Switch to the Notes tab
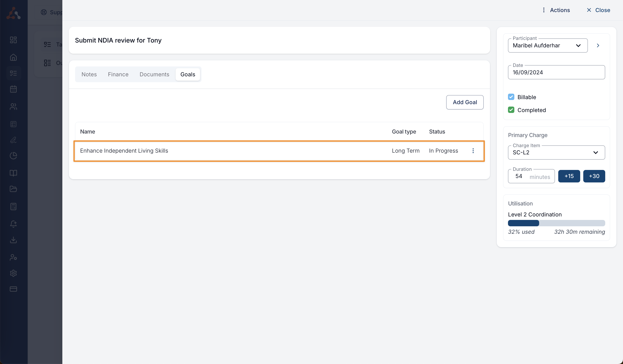This screenshot has height=364, width=623. 89,74
